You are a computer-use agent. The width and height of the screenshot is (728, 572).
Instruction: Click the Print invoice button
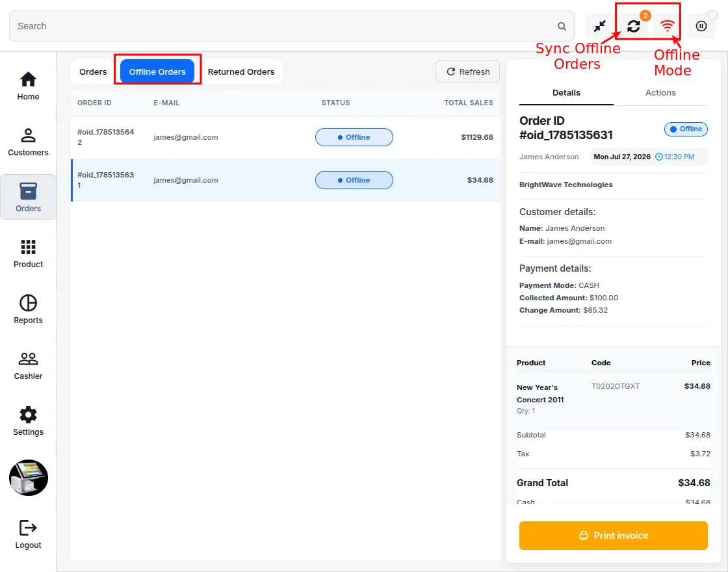click(614, 536)
